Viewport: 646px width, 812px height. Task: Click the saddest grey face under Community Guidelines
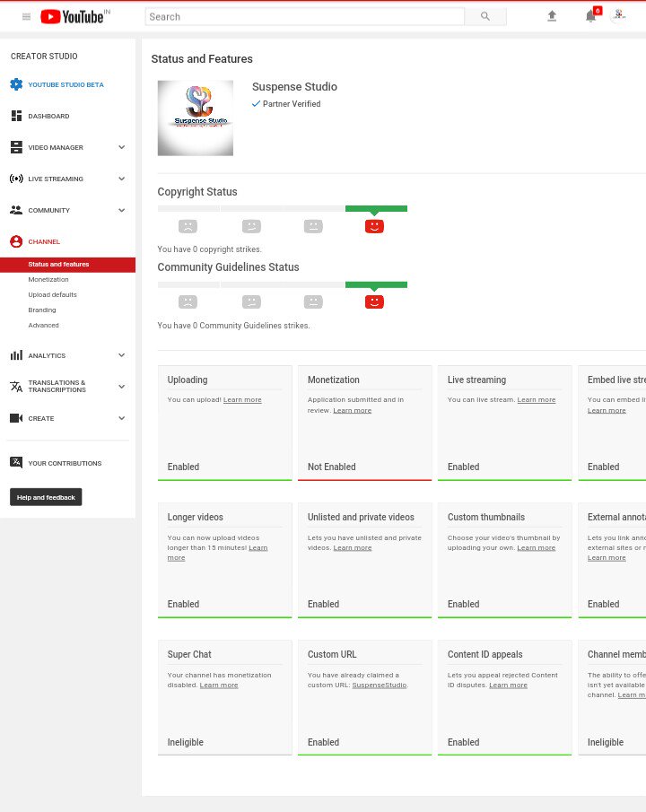pos(188,301)
